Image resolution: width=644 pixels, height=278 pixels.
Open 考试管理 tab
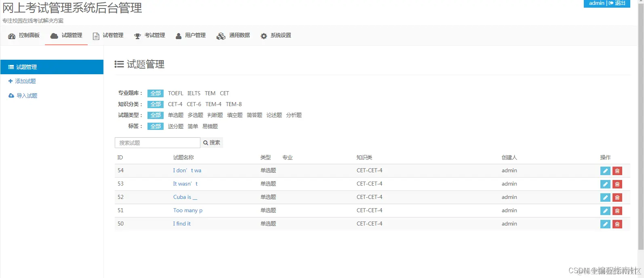coord(149,36)
